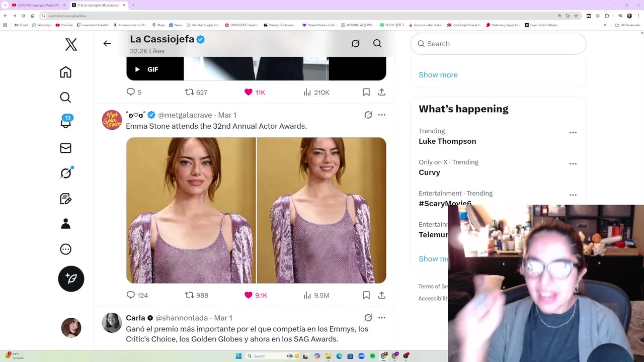Open the X logo home link

click(x=71, y=44)
